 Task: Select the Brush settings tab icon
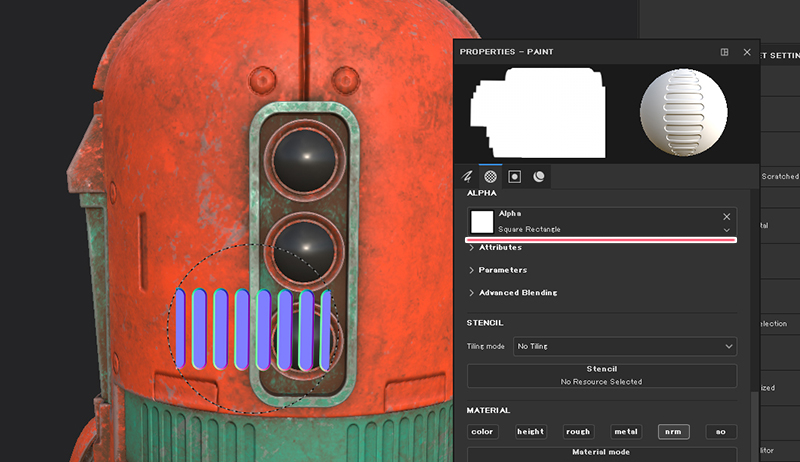(466, 176)
